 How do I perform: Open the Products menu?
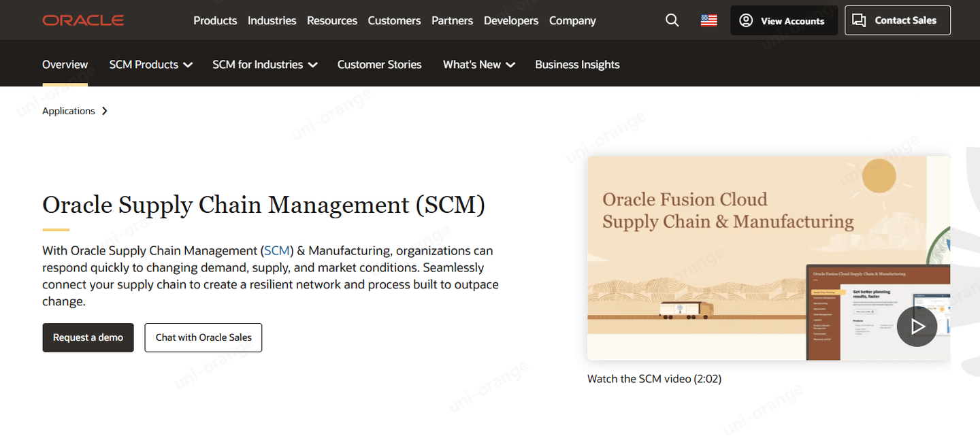click(215, 20)
